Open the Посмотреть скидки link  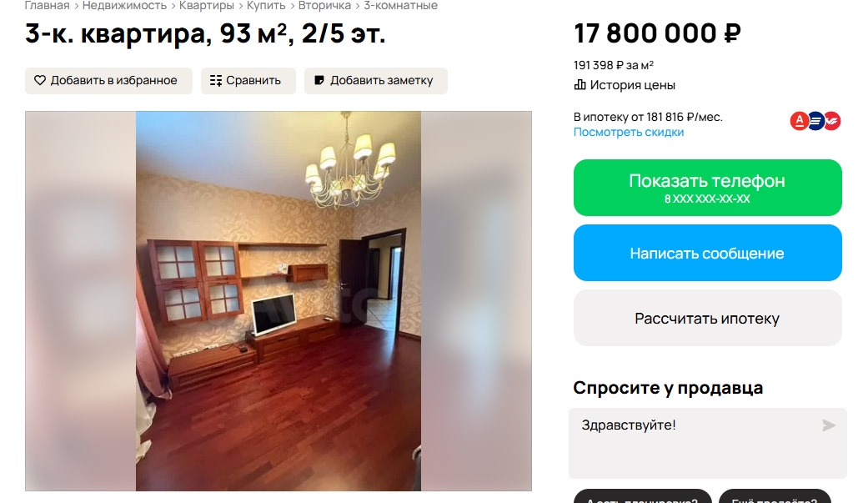tap(629, 132)
